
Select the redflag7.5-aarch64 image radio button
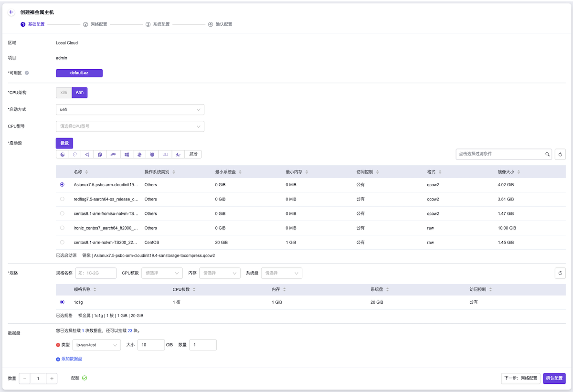click(x=62, y=199)
